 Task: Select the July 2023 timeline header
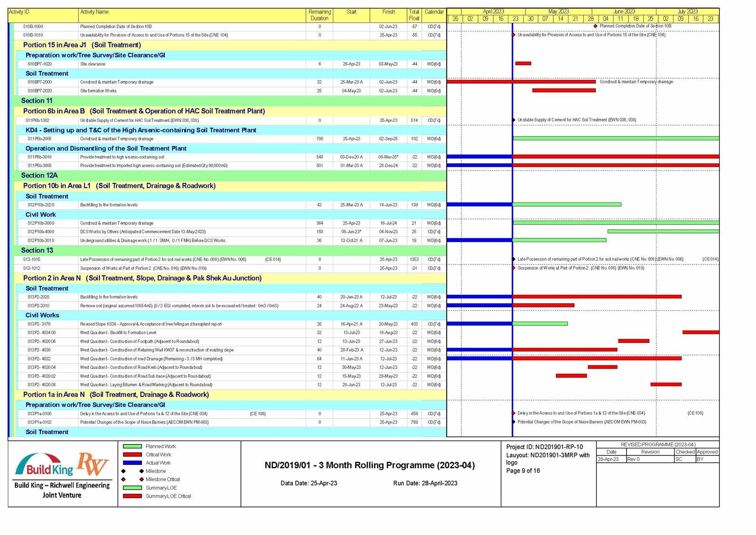687,11
